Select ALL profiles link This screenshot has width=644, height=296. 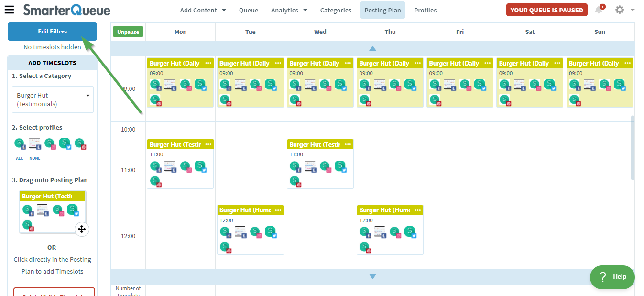click(20, 158)
